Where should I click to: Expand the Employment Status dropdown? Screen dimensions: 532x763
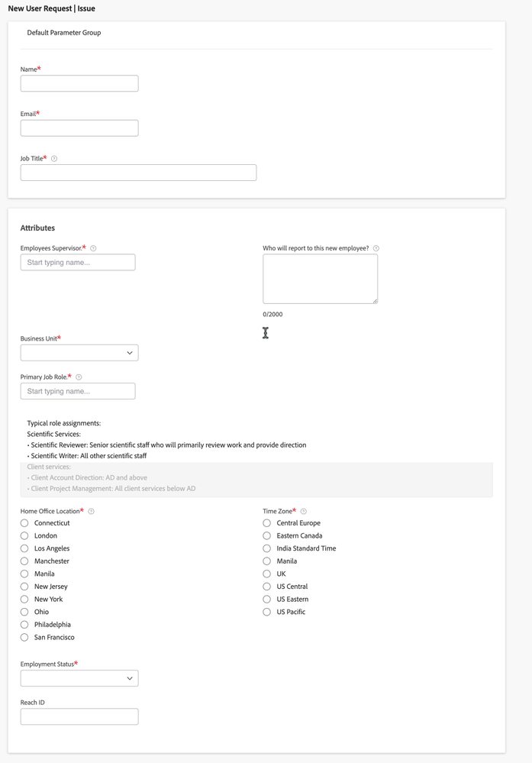click(x=79, y=678)
